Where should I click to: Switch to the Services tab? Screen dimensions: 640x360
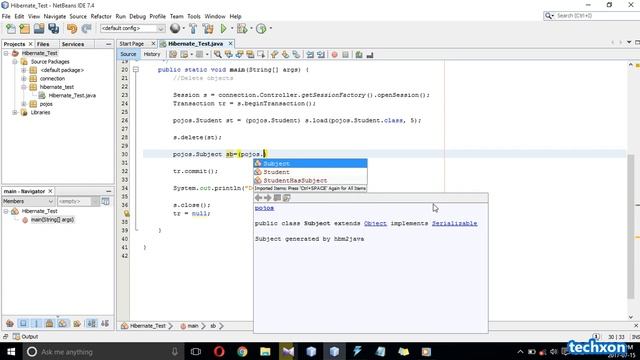[73, 44]
